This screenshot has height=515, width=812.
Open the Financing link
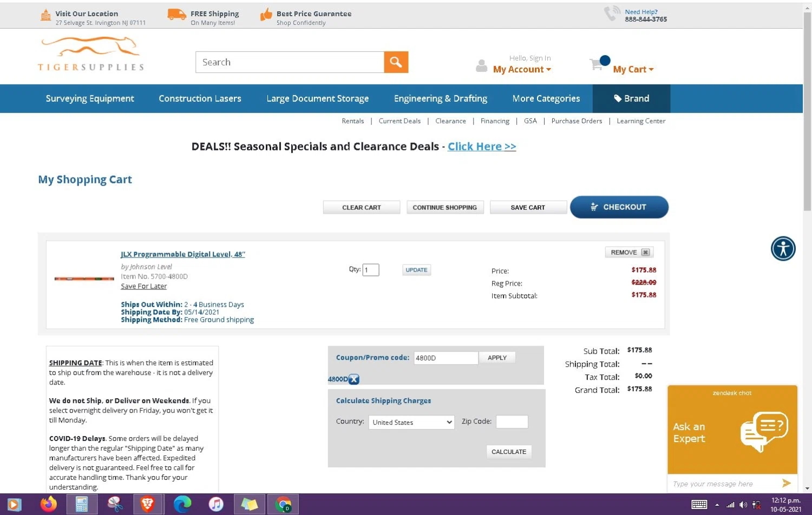(495, 121)
